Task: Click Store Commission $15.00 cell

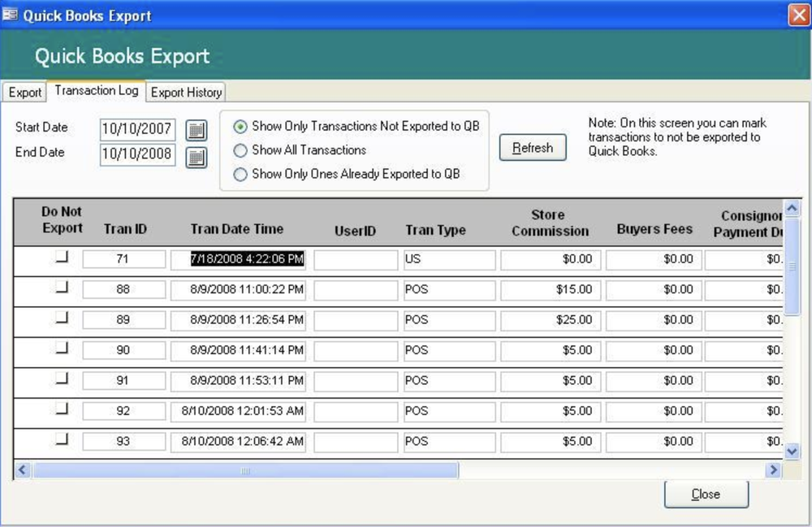Action: [x=551, y=291]
